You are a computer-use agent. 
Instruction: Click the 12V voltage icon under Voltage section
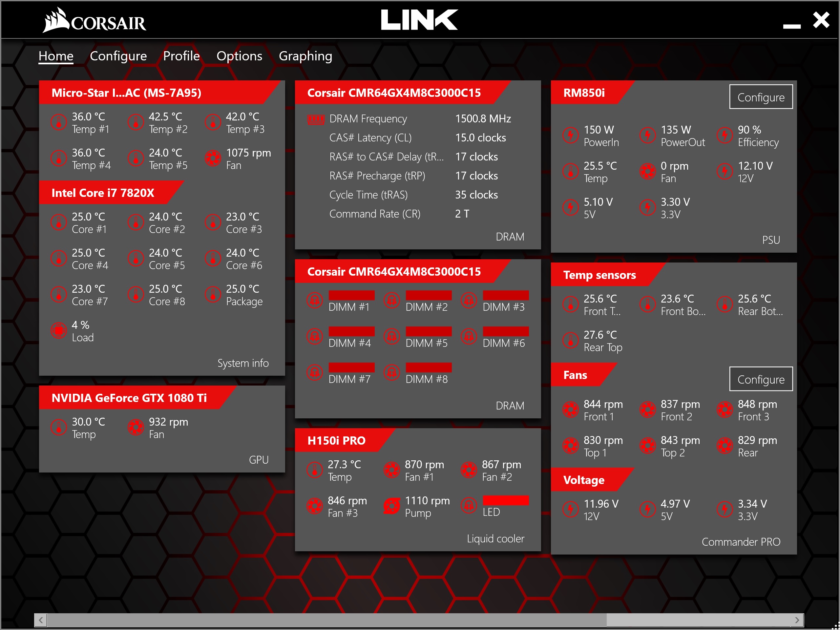pos(570,509)
